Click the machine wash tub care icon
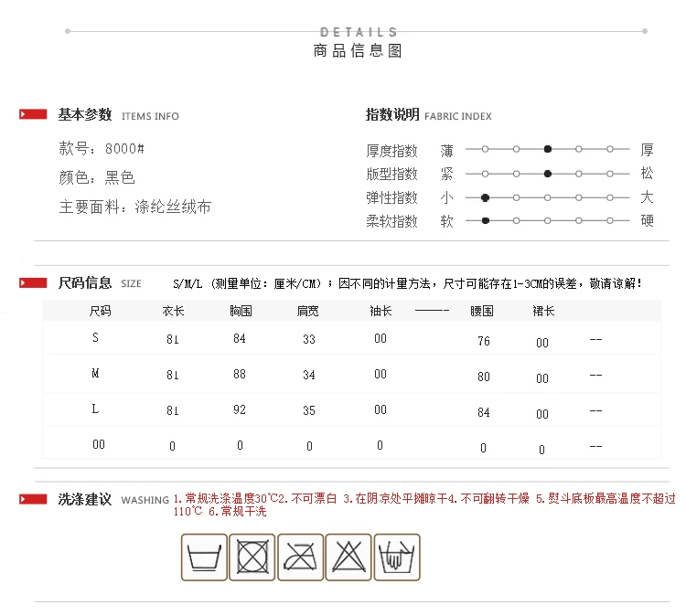686x616 pixels. click(x=204, y=556)
